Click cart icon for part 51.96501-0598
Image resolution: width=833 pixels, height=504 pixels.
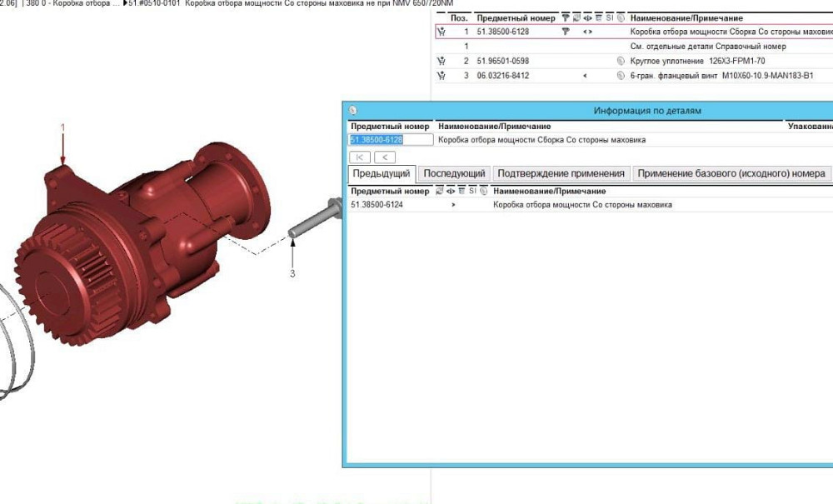tap(441, 61)
